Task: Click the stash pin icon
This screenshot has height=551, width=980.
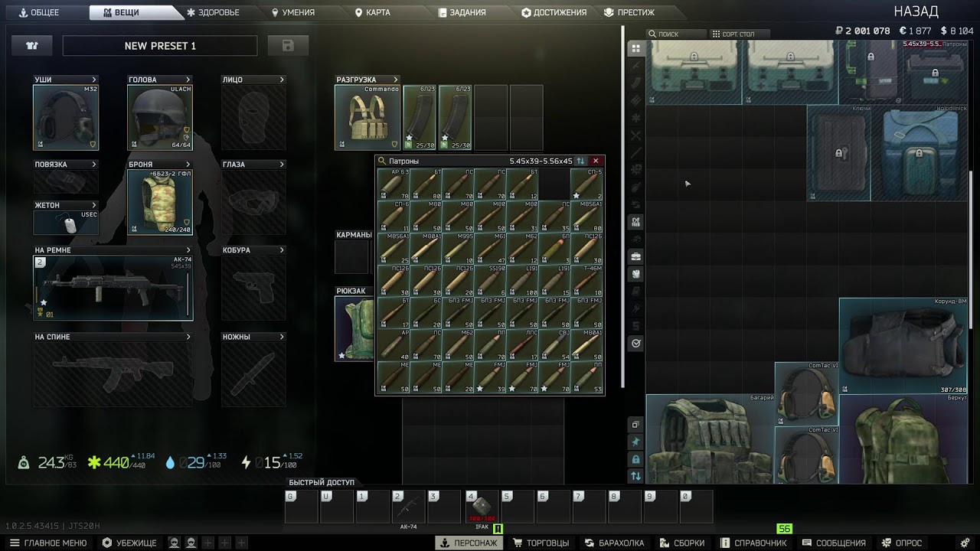Action: 635,442
